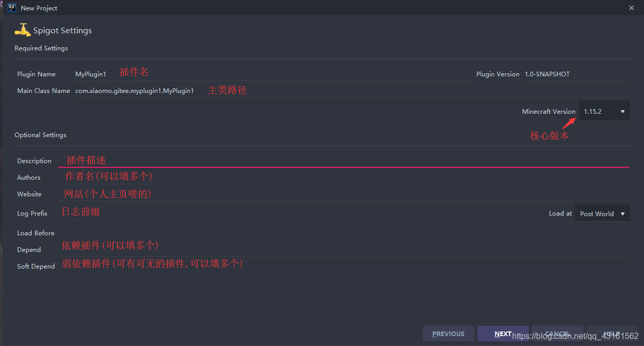The width and height of the screenshot is (644, 346).
Task: Open the Minecraft Version dropdown showing 1.15.2
Action: [x=604, y=111]
